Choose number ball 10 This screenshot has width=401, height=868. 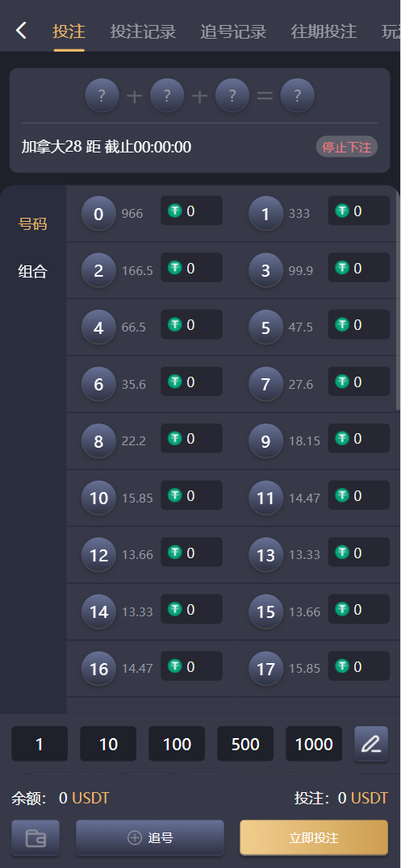98,498
